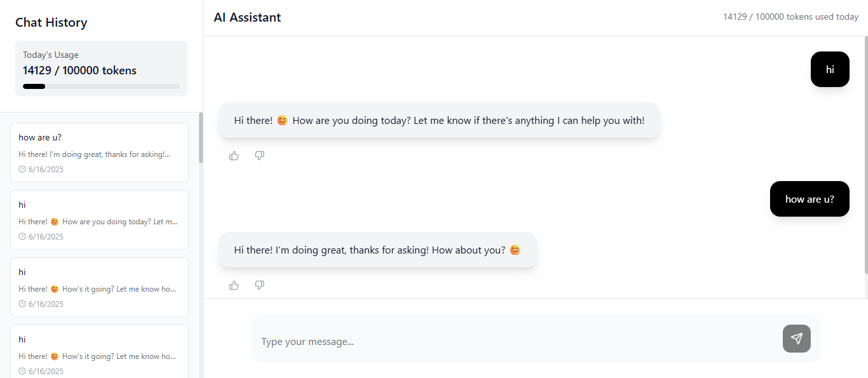Click the conversation area vertical scrollbar
The height and width of the screenshot is (378, 868).
coord(865,156)
